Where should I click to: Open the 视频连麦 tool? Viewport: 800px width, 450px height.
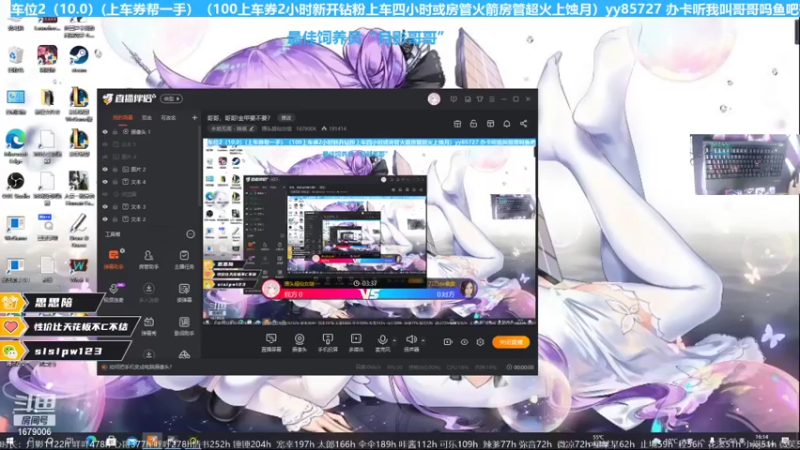113,292
